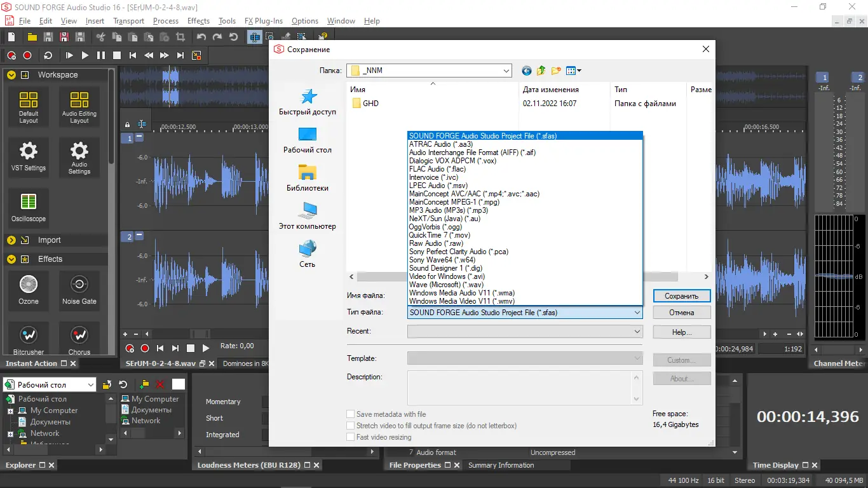The image size is (868, 488).
Task: Open Библиотеки in the places bar
Action: coord(308,178)
